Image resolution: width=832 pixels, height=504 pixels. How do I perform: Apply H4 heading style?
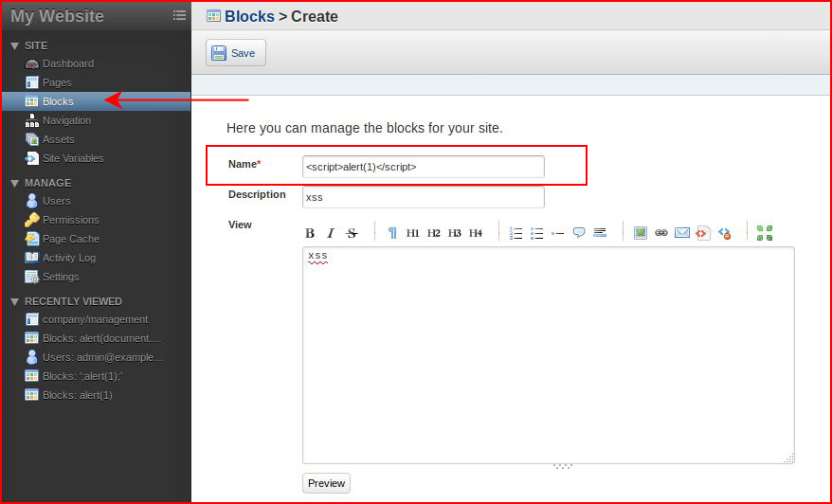point(476,233)
